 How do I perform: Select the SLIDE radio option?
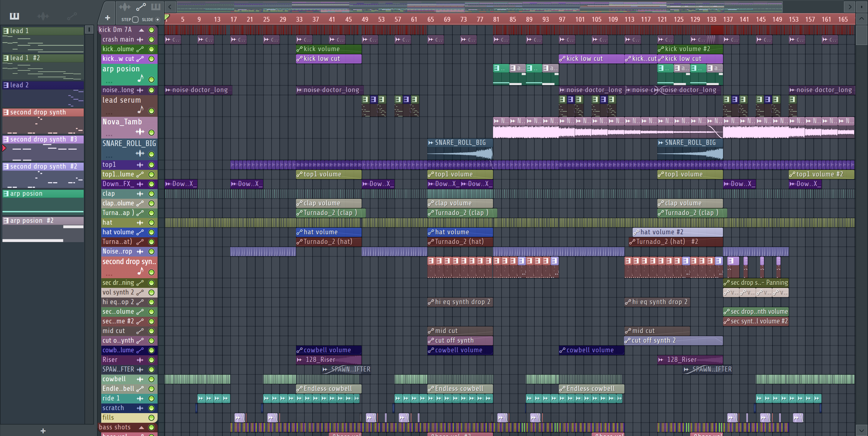157,20
